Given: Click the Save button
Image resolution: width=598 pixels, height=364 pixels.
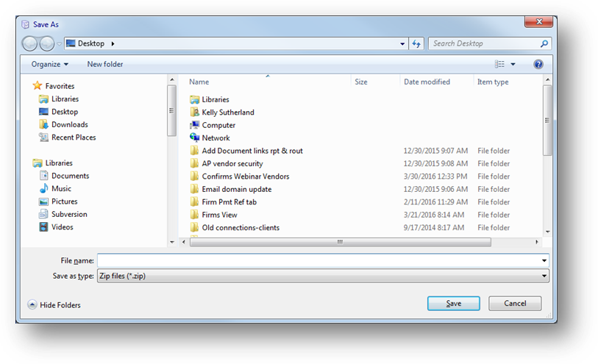Looking at the screenshot, I should 453,304.
